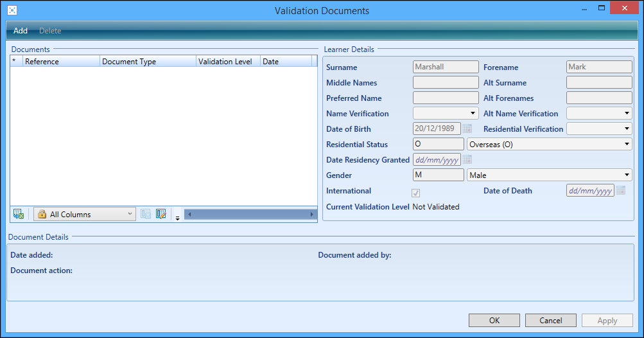Sort by the Validation Level column header
The width and height of the screenshot is (644, 338).
tap(228, 61)
